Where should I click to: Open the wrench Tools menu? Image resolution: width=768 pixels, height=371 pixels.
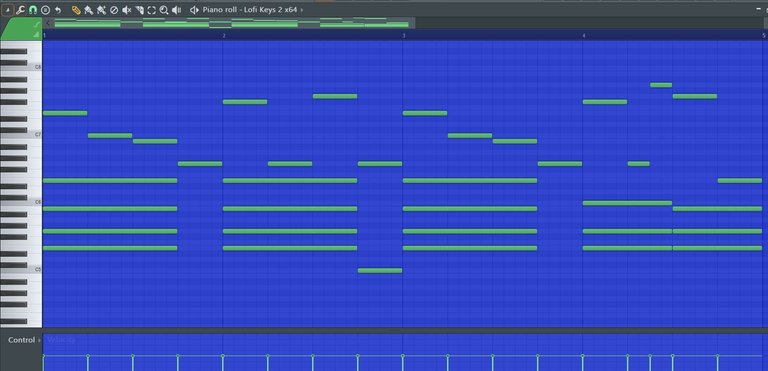20,10
